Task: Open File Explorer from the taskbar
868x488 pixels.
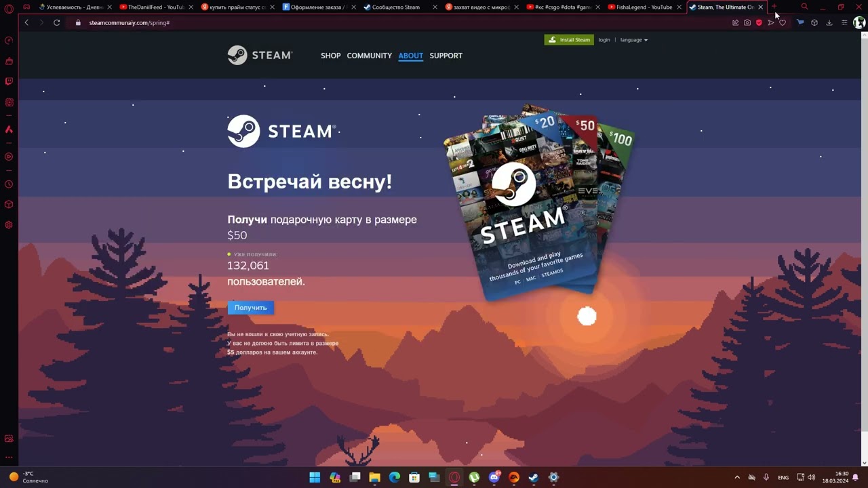Action: click(x=374, y=477)
